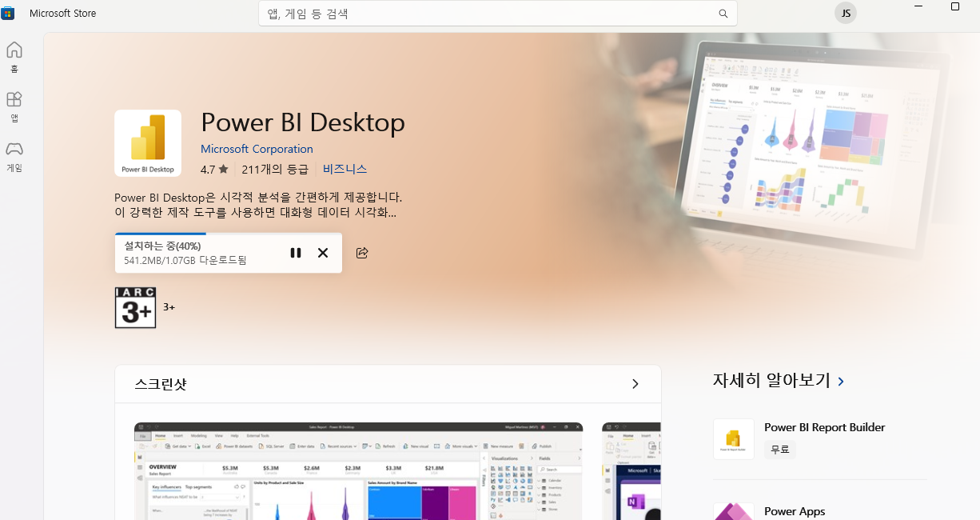Open the first Power BI screenshot thumbnail
The image size is (980, 520).
[x=358, y=471]
